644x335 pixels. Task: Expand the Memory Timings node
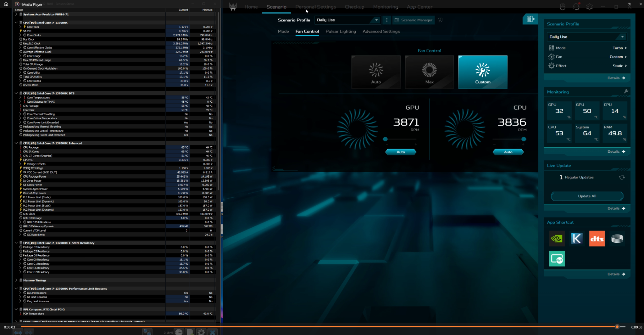click(x=16, y=280)
